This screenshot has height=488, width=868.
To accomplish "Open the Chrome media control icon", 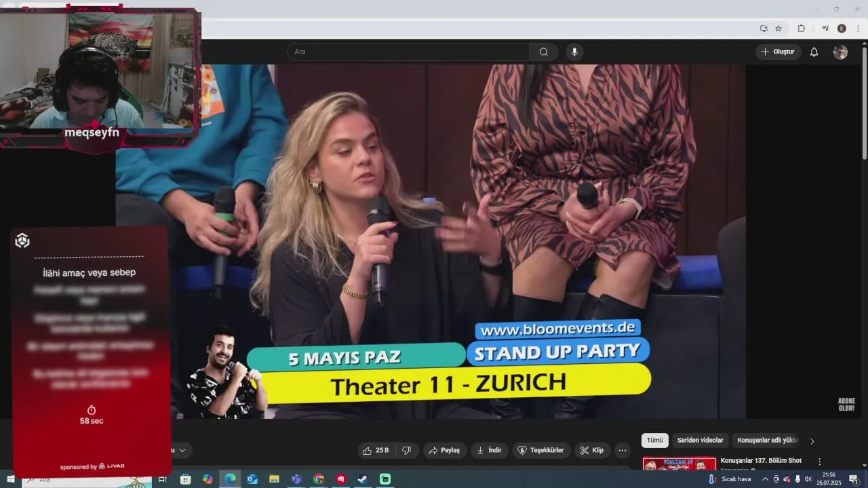I will click(x=825, y=28).
